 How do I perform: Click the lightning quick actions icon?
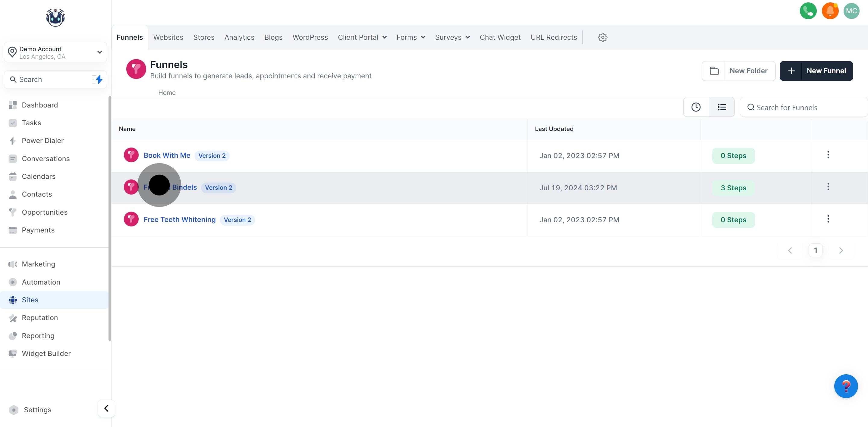pyautogui.click(x=99, y=79)
